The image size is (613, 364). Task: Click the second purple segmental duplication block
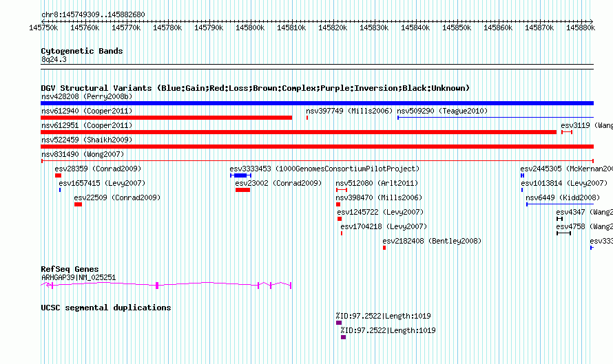(x=343, y=337)
